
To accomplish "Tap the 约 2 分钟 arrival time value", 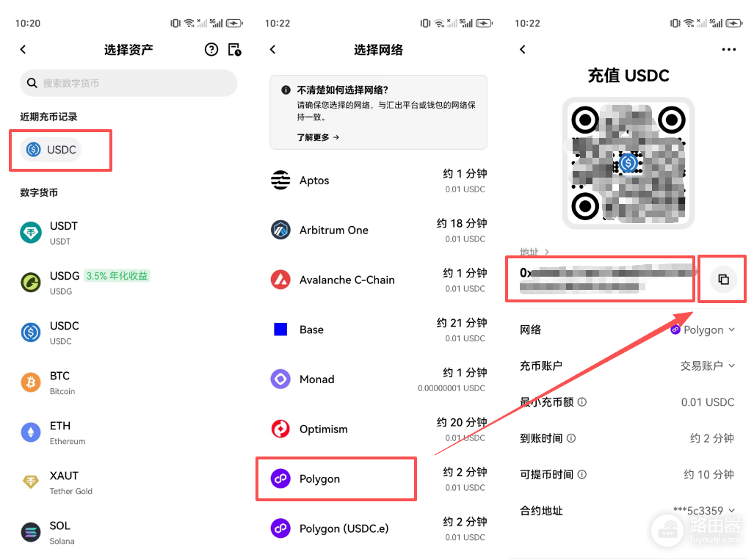I will click(x=711, y=438).
